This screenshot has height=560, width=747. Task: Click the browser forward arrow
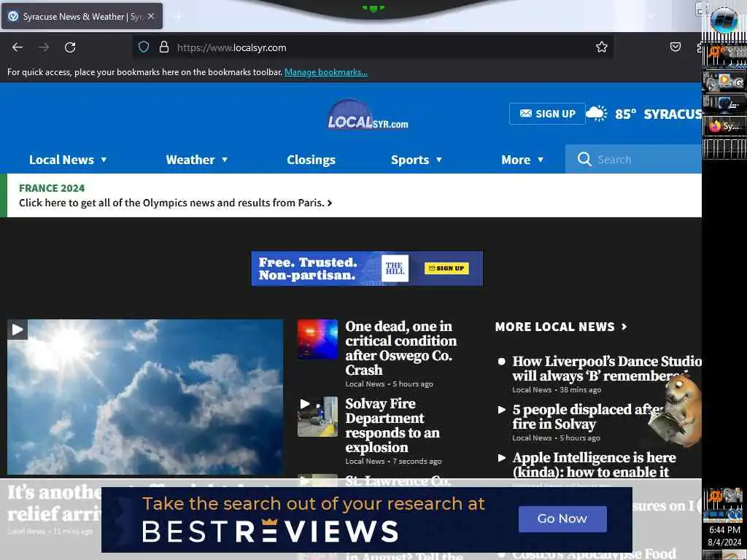point(44,47)
